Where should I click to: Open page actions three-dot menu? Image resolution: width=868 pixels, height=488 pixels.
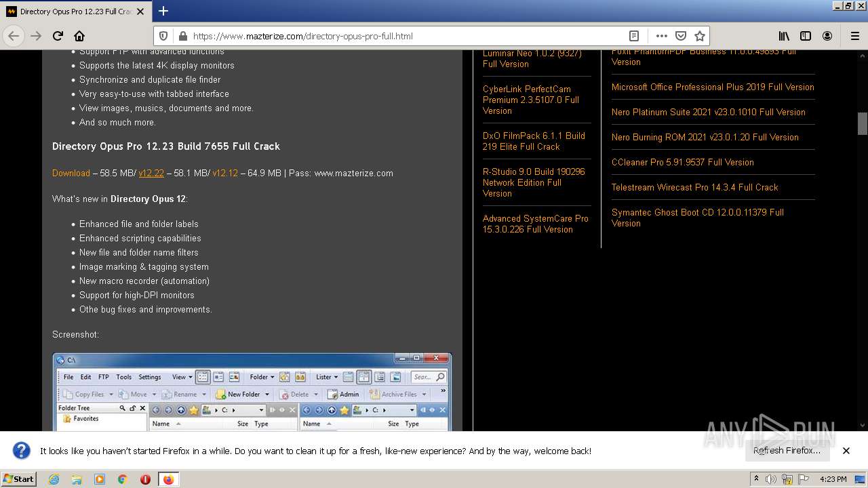(x=661, y=36)
